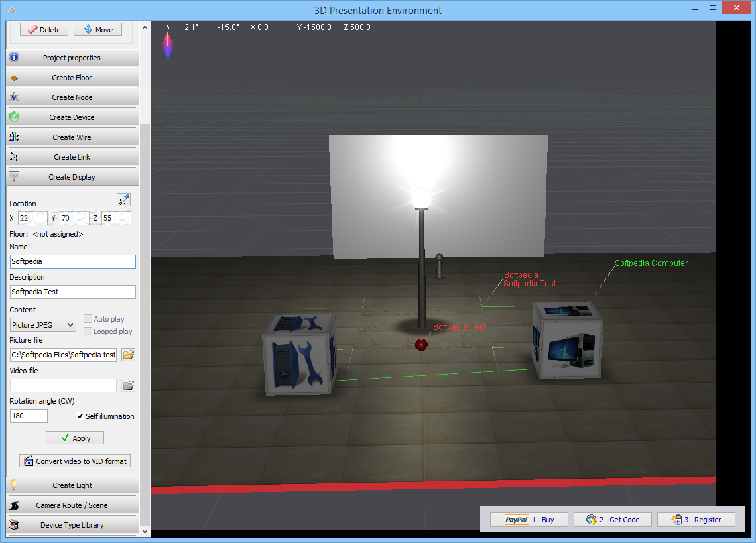The image size is (756, 543).
Task: Select the wrench-and-computer cube device
Action: pyautogui.click(x=299, y=355)
